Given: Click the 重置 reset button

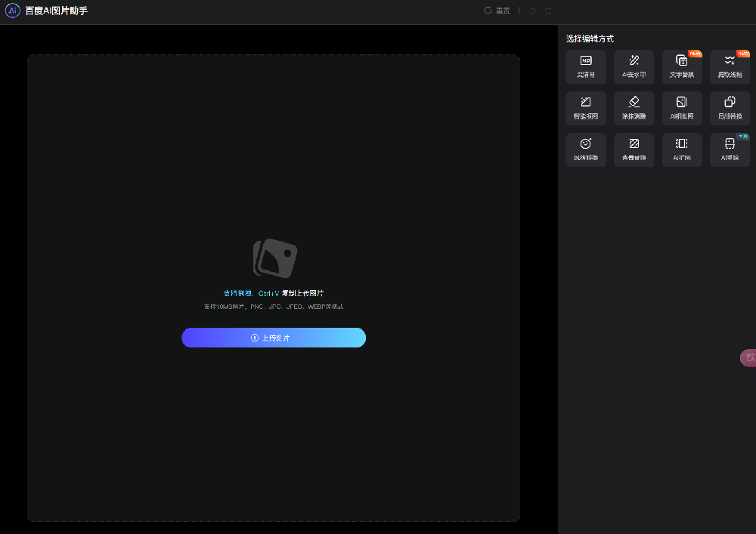Looking at the screenshot, I should coord(497,11).
